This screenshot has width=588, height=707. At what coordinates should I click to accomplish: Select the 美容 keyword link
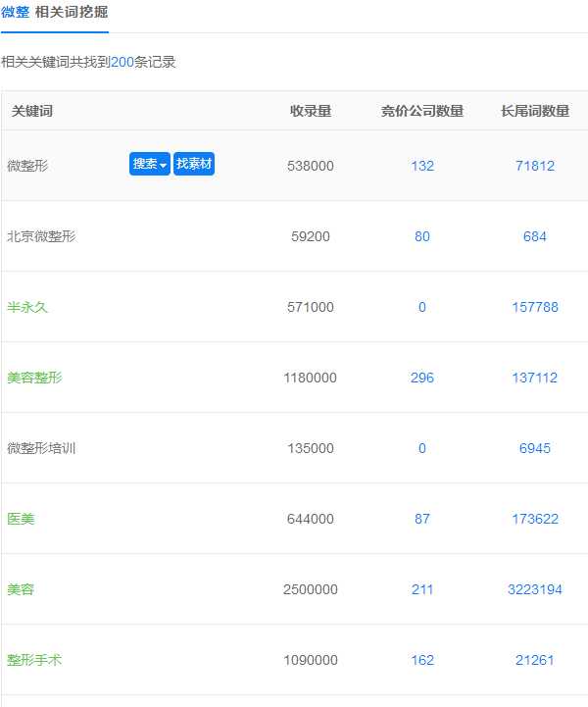click(21, 589)
